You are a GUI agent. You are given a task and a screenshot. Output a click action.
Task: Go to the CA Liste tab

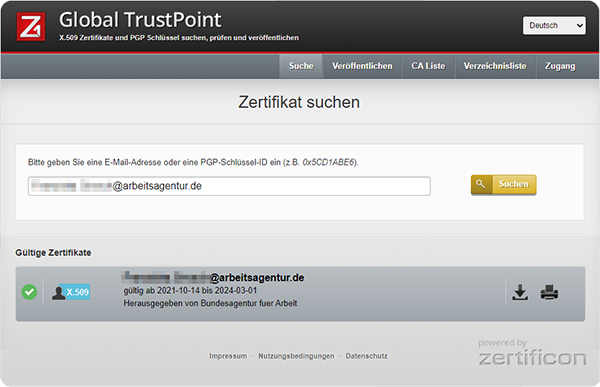coord(428,66)
